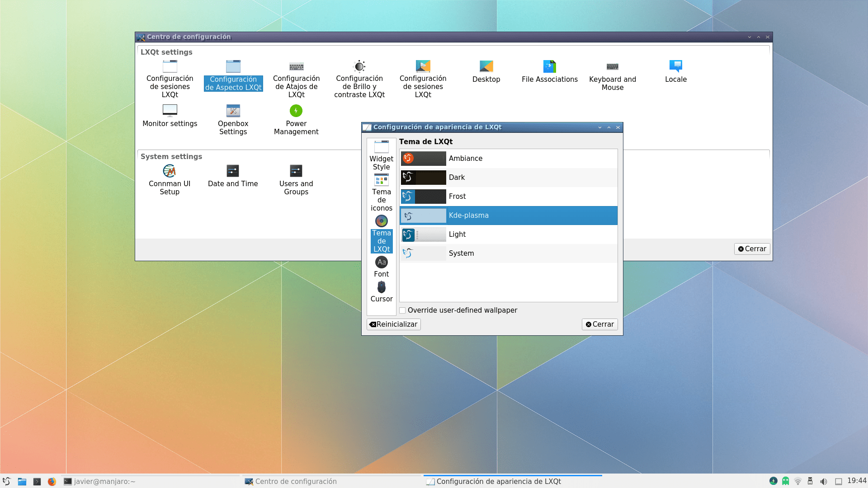Screen dimensions: 868x488
Task: Open the wifi network tray icon
Action: [798, 481]
